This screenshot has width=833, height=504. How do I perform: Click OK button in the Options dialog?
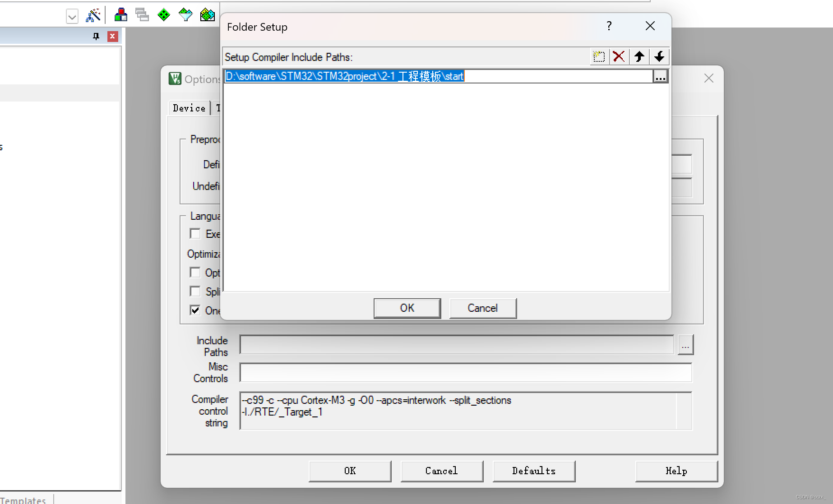point(350,471)
